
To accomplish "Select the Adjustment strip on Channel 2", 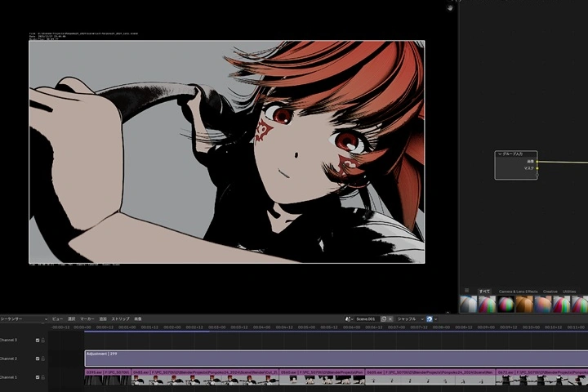I will [x=336, y=359].
